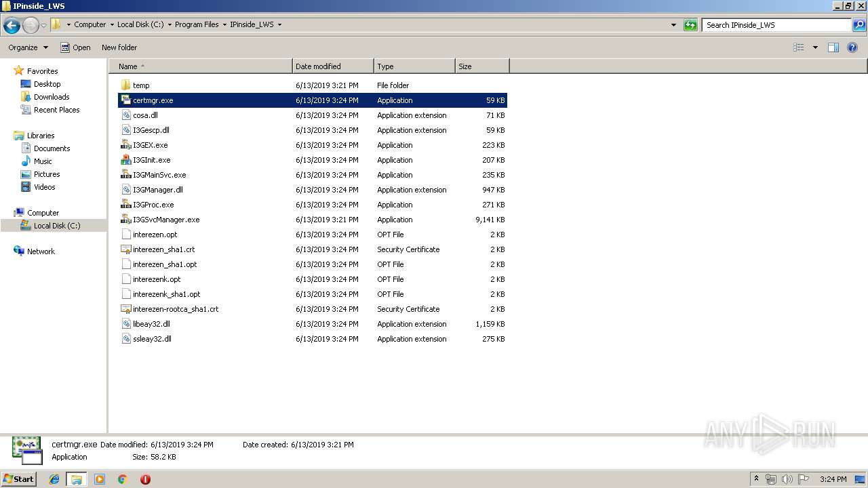868x488 pixels.
Task: Expand the Program Files breadcrumb arrow
Action: click(224, 24)
